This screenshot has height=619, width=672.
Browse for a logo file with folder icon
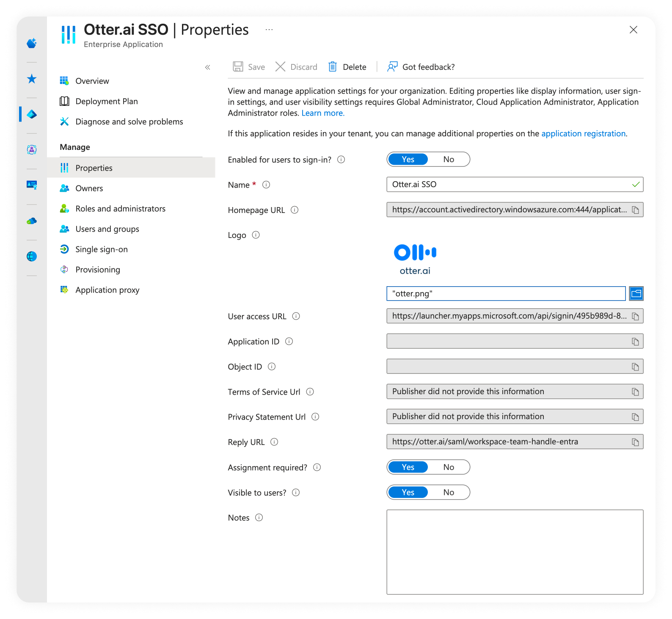pyautogui.click(x=636, y=293)
